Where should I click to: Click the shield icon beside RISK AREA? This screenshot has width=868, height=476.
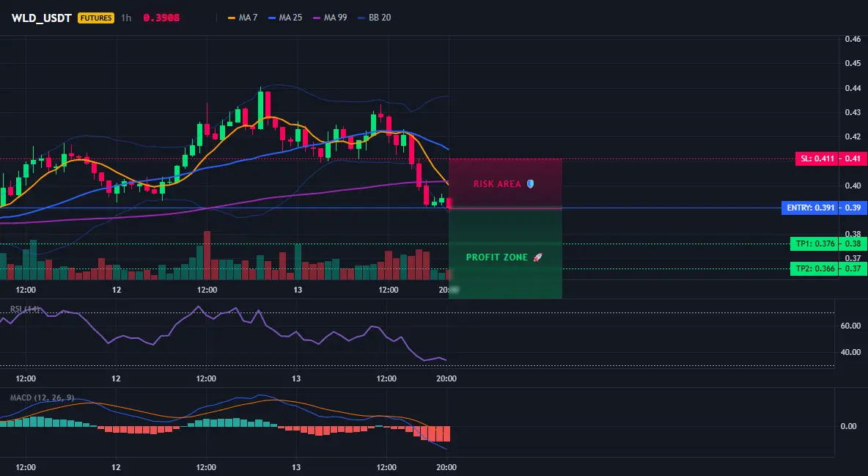click(x=530, y=184)
